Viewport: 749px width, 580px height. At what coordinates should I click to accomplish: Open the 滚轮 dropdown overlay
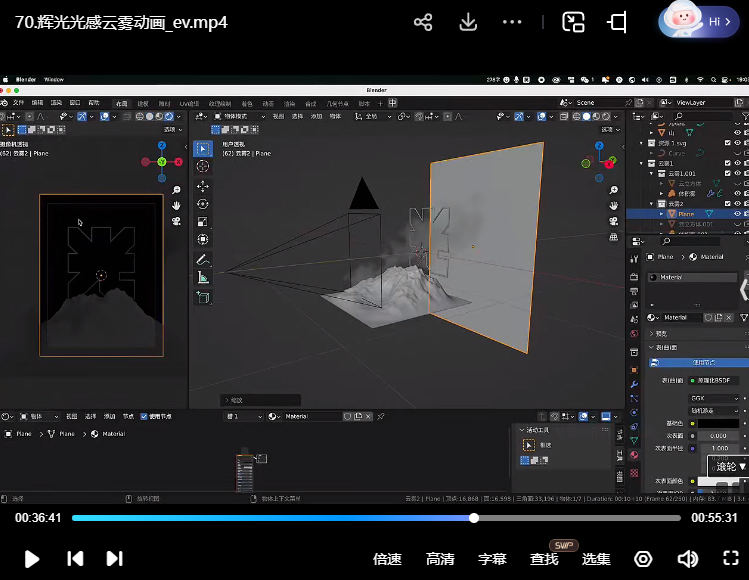[x=728, y=467]
